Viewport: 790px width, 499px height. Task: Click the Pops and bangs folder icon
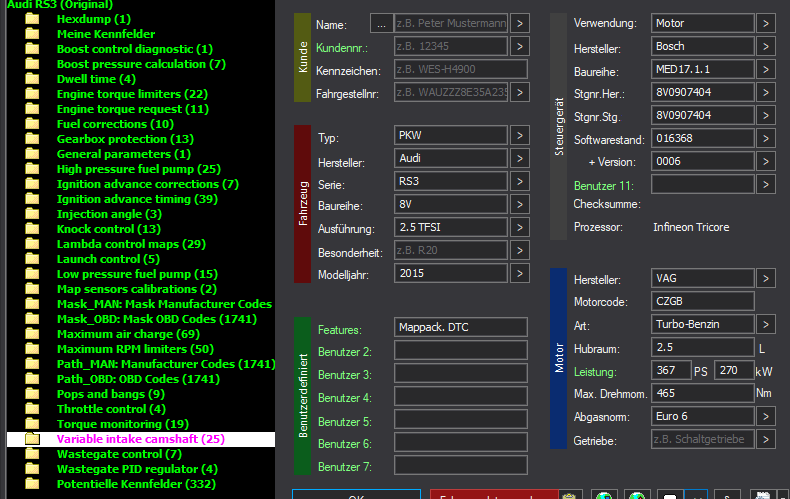(32, 394)
